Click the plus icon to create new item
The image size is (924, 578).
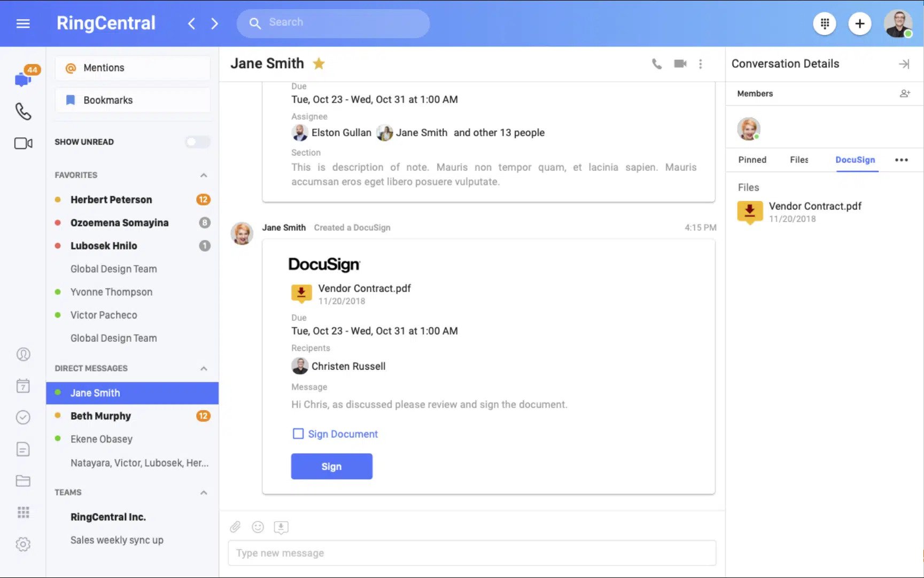pyautogui.click(x=859, y=24)
